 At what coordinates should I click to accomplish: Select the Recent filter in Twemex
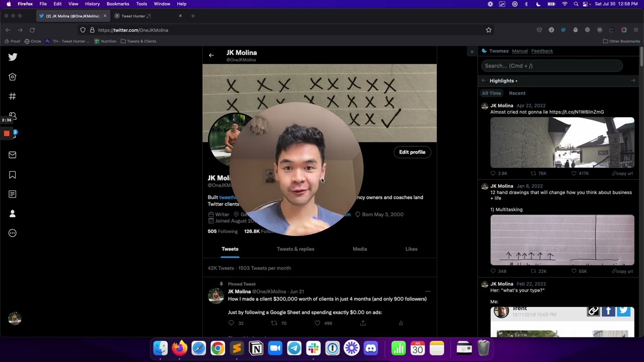coord(517,94)
